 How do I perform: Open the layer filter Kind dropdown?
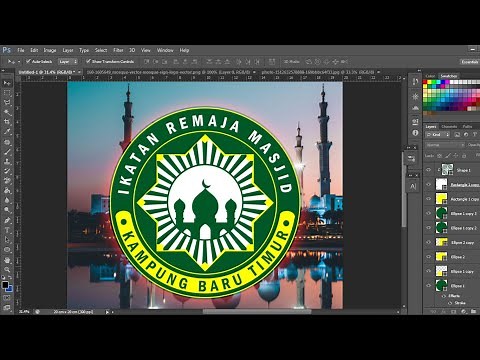coord(438,135)
